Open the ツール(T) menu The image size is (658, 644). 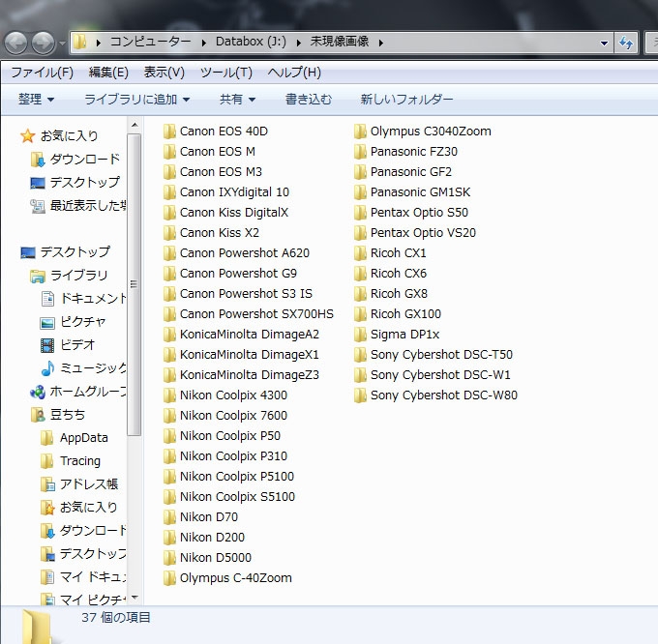pos(225,73)
